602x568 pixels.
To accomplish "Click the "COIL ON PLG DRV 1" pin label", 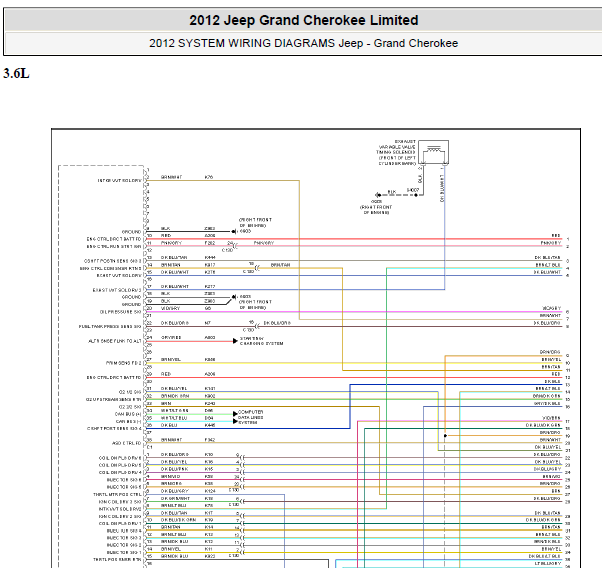I will pyautogui.click(x=120, y=523).
